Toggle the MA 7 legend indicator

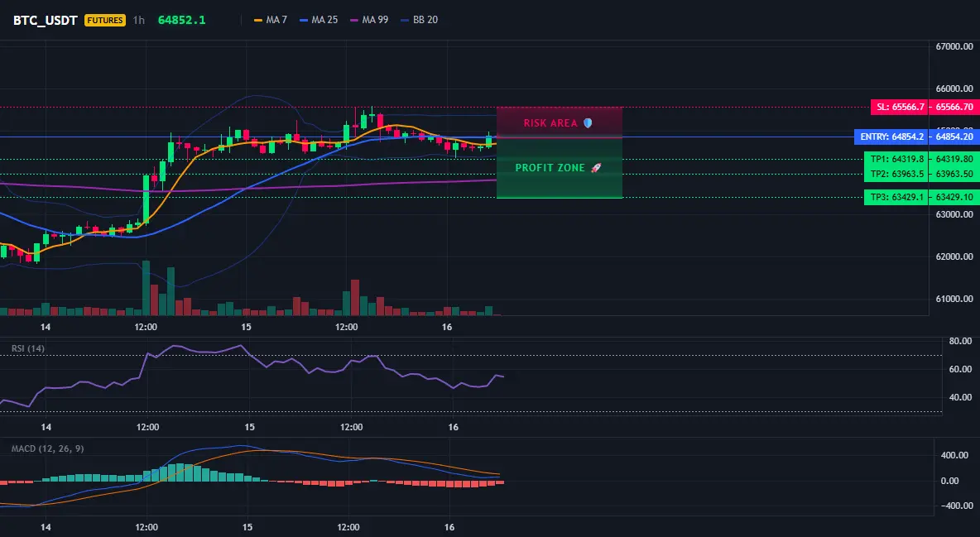(271, 20)
